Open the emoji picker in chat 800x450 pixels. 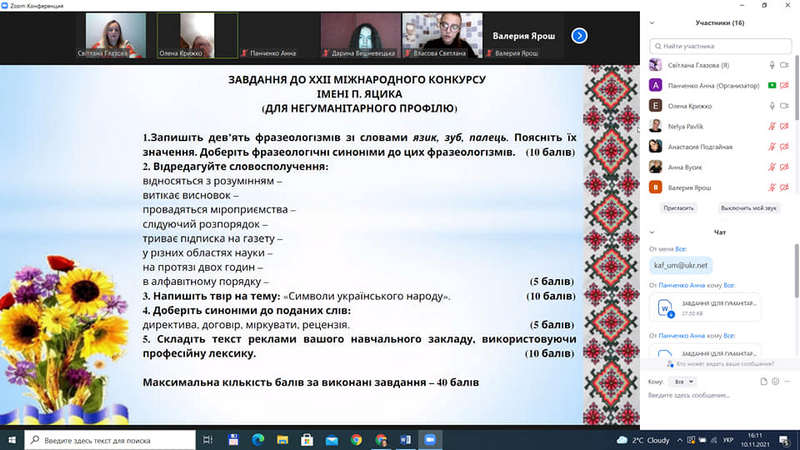(x=774, y=381)
